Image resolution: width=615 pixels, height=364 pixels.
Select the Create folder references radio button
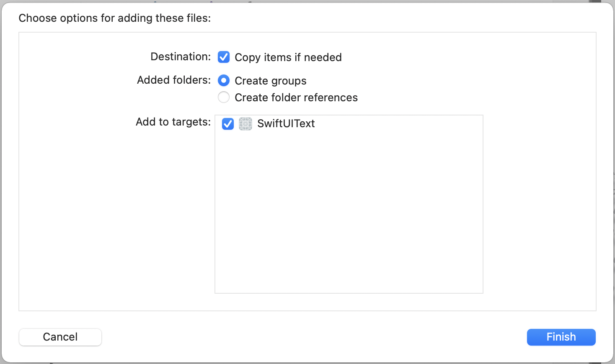tap(224, 97)
